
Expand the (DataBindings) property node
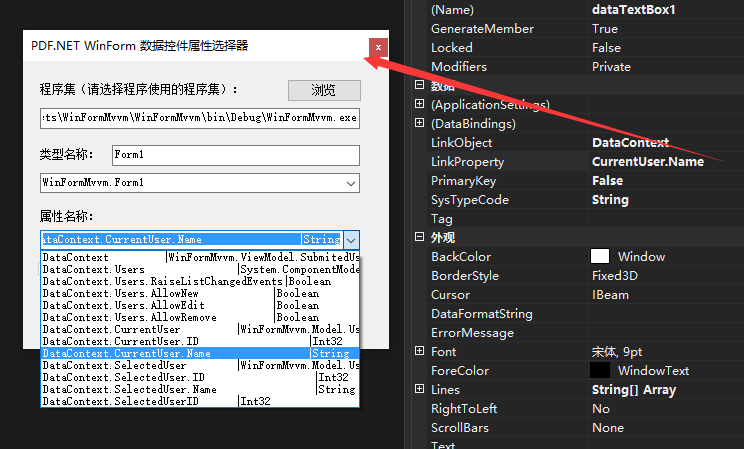tap(419, 123)
